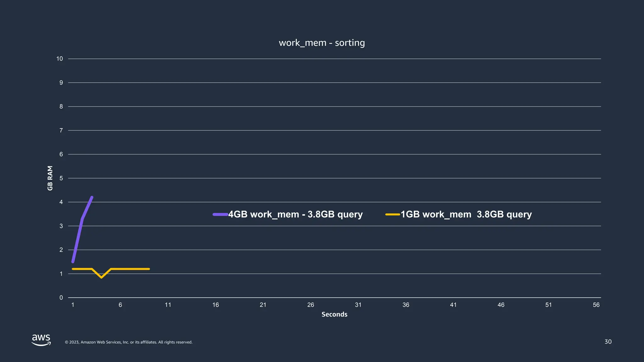Viewport: 644px width, 362px height.
Task: Click the Amazon Web Services copyright text
Action: pos(129,342)
